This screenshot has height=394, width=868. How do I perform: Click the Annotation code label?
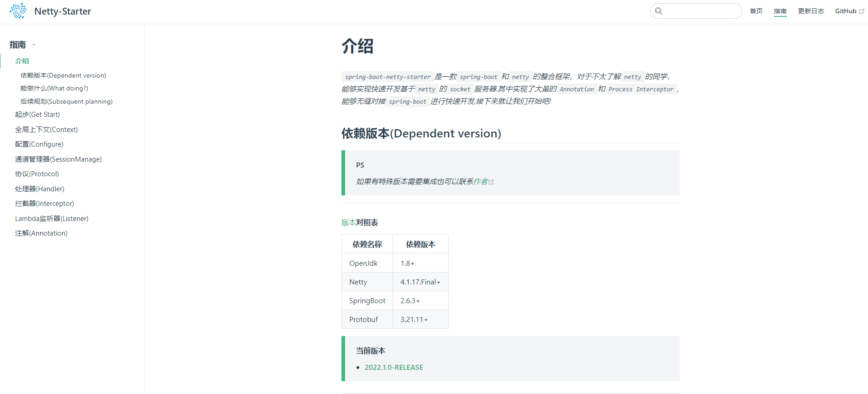tap(577, 89)
